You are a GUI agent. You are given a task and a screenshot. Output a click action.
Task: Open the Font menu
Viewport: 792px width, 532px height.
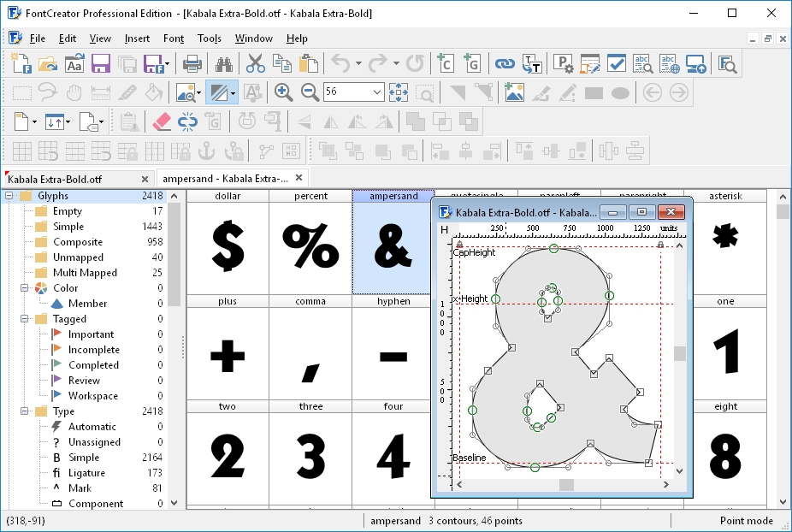[174, 38]
